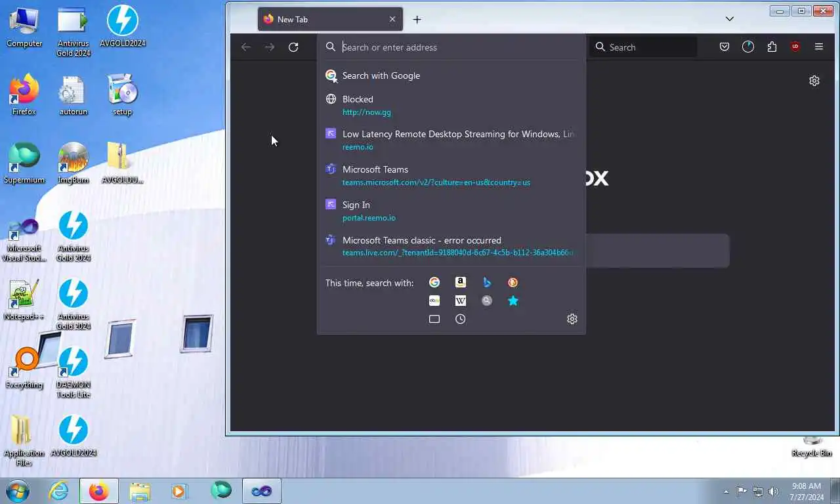Search this time with Bing
840x504 pixels.
click(487, 282)
